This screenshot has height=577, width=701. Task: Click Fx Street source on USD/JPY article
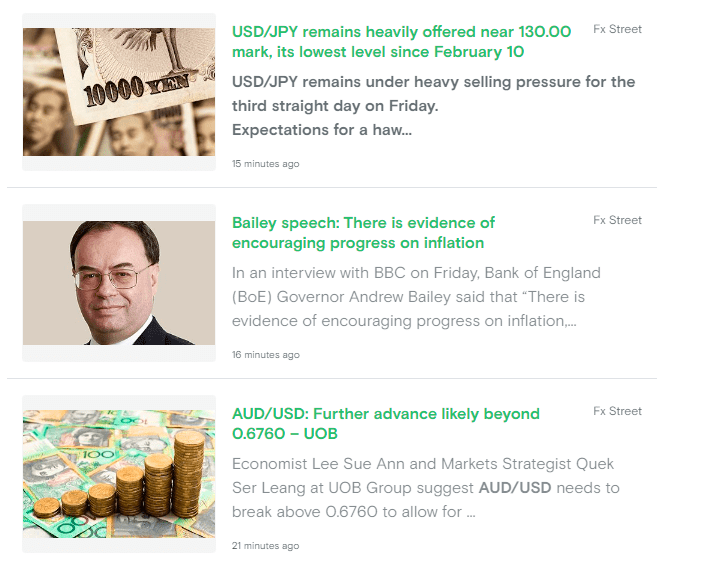pos(617,29)
